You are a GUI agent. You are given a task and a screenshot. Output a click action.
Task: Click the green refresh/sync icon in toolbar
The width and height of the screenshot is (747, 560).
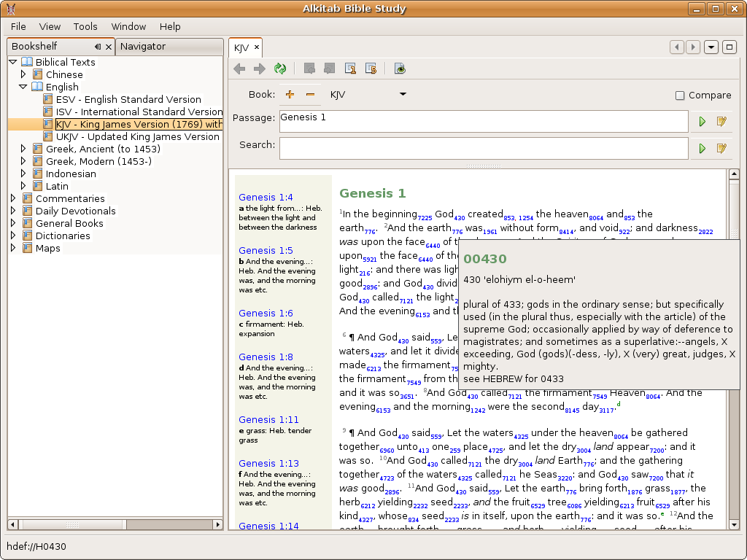tap(279, 69)
